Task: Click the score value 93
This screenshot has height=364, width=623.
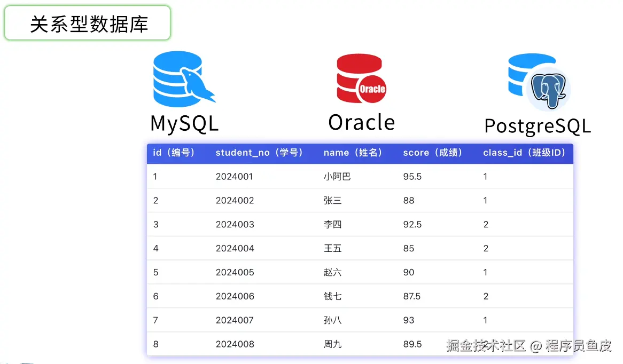Action: tap(409, 320)
